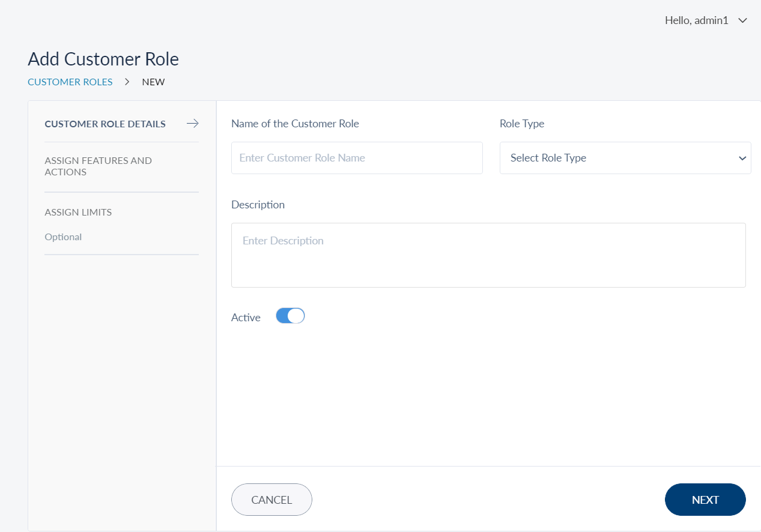The image size is (761, 532).
Task: Click the NEW breadcrumb item
Action: pyautogui.click(x=153, y=82)
